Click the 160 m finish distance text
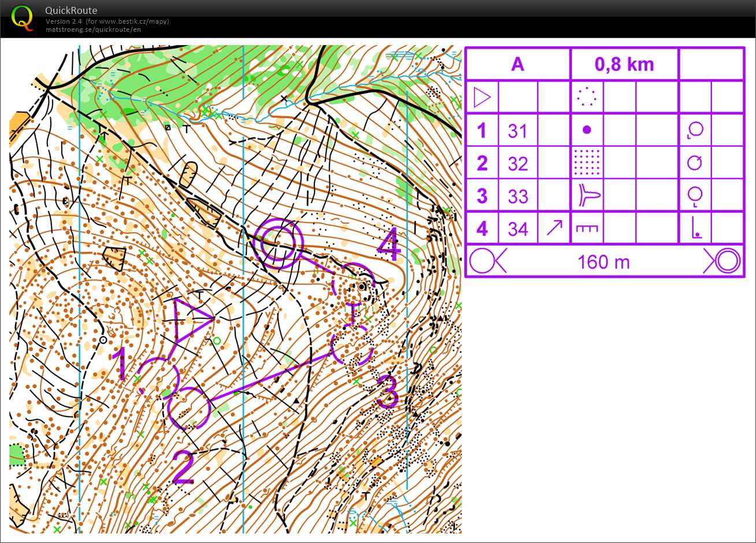This screenshot has height=543, width=756. [x=603, y=262]
